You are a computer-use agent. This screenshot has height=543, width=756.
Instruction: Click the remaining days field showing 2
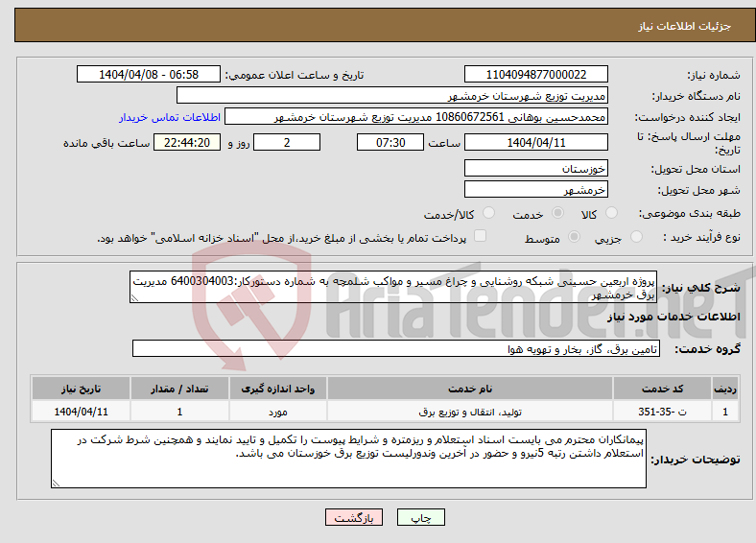point(287,142)
